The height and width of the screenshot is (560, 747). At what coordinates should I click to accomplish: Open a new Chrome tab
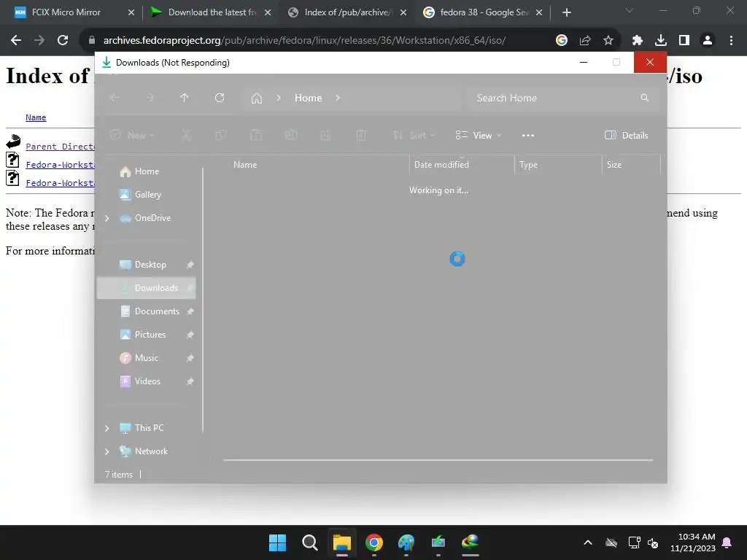(566, 12)
